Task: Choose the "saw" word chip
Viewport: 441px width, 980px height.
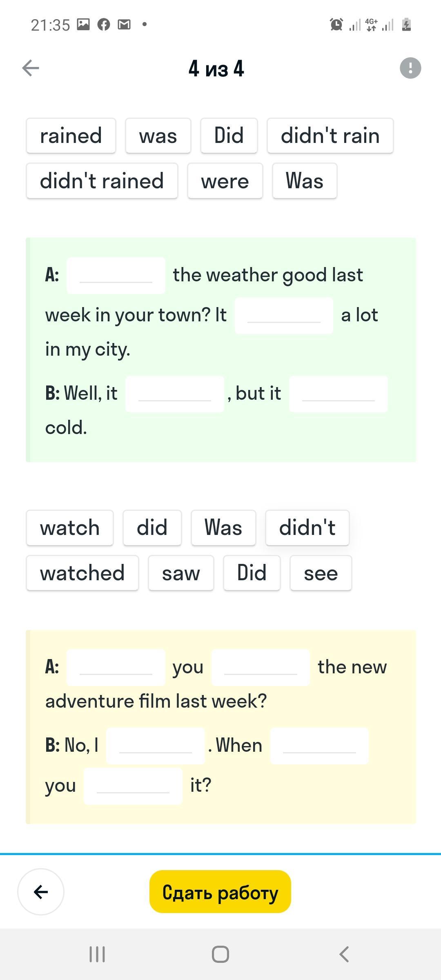Action: [181, 573]
